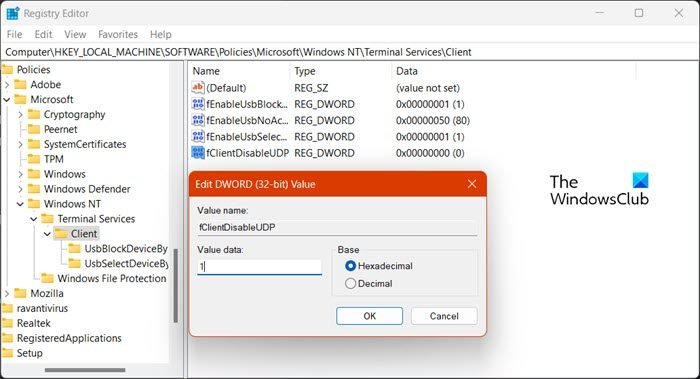Expand the Windows key under Microsoft
This screenshot has height=379, width=700.
[x=20, y=174]
